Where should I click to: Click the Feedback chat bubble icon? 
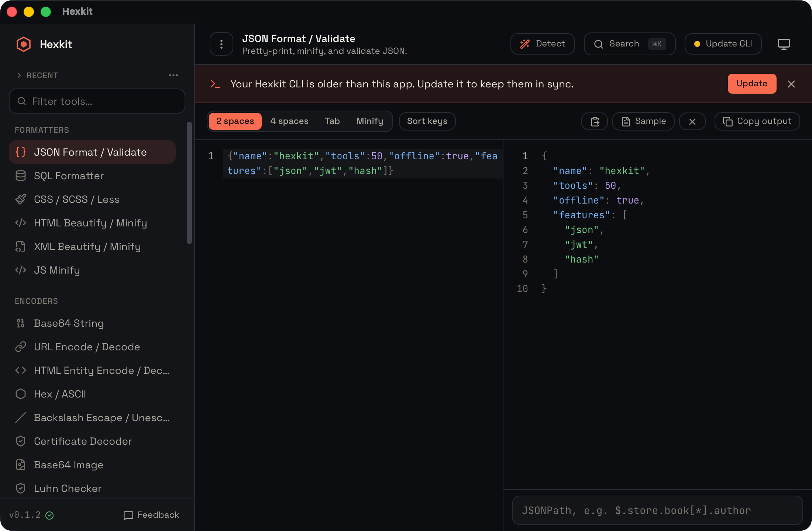[x=128, y=515]
